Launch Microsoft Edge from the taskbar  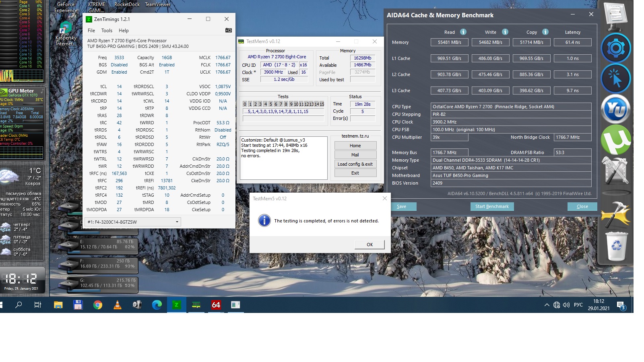[x=157, y=305]
